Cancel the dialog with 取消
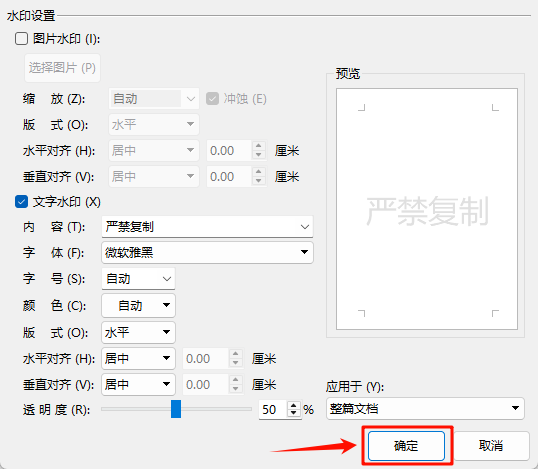Viewport: 538px width, 469px height. [491, 446]
